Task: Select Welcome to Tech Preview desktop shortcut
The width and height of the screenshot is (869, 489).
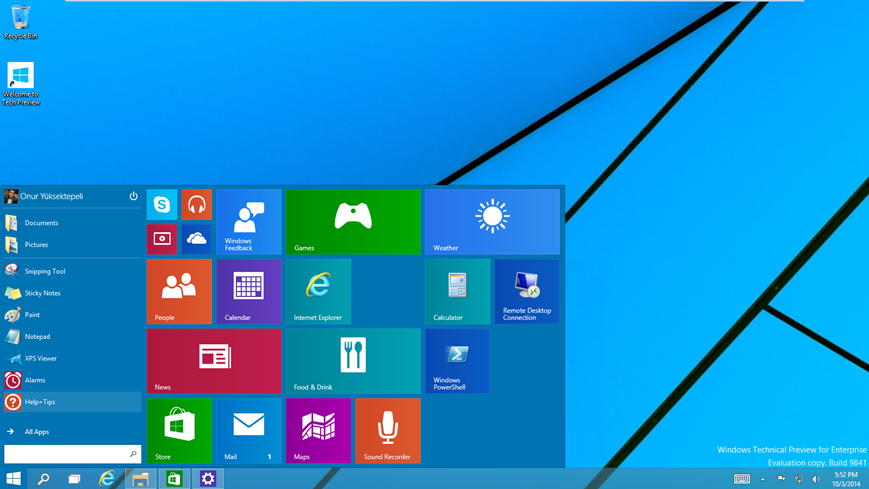Action: 21,84
